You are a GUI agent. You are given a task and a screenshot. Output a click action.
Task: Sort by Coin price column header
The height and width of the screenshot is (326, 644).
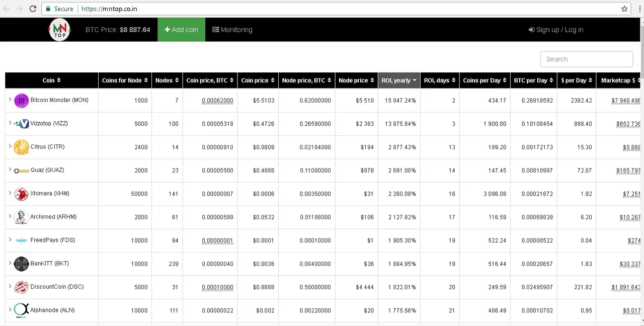[258, 80]
